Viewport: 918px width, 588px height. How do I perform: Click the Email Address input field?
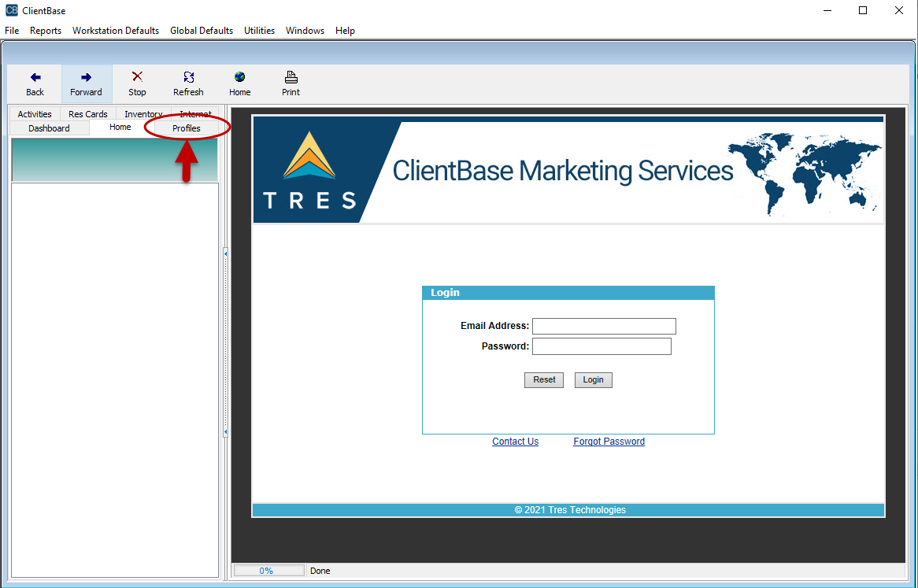pyautogui.click(x=604, y=326)
